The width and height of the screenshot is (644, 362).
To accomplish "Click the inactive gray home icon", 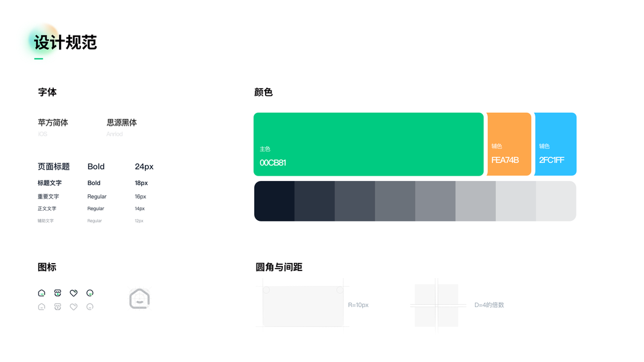I will pyautogui.click(x=42, y=307).
